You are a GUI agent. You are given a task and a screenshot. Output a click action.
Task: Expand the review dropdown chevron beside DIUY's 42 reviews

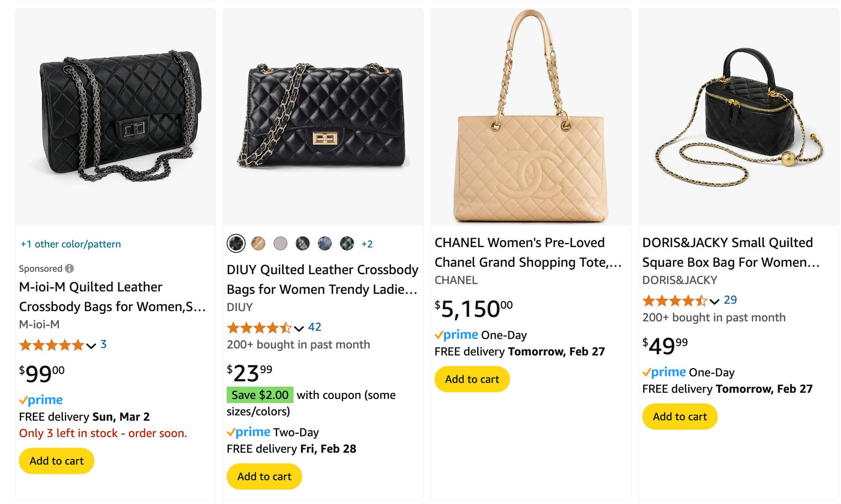pos(298,328)
